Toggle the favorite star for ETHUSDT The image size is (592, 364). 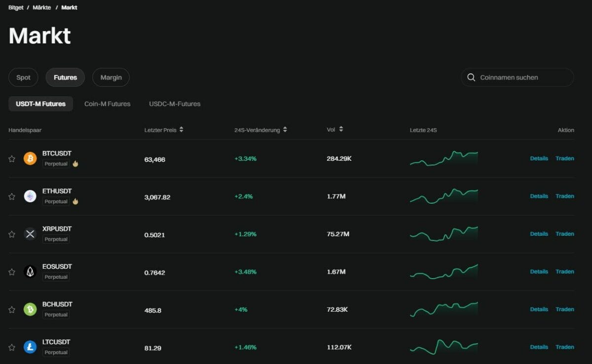point(12,196)
